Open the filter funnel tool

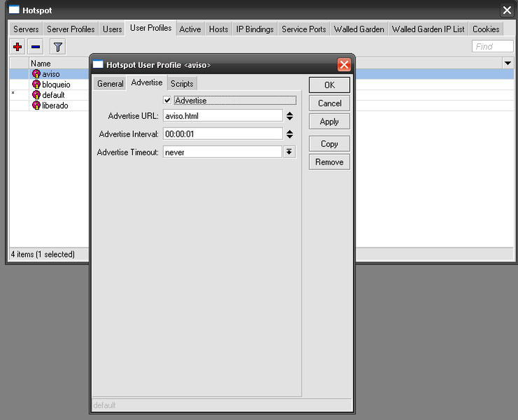click(58, 47)
